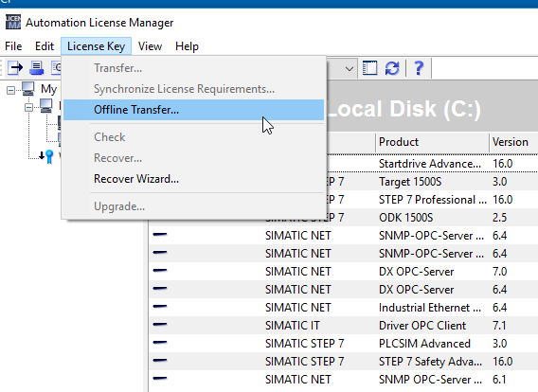Close the open License Key menu
The width and height of the screenshot is (538, 392).
click(96, 46)
